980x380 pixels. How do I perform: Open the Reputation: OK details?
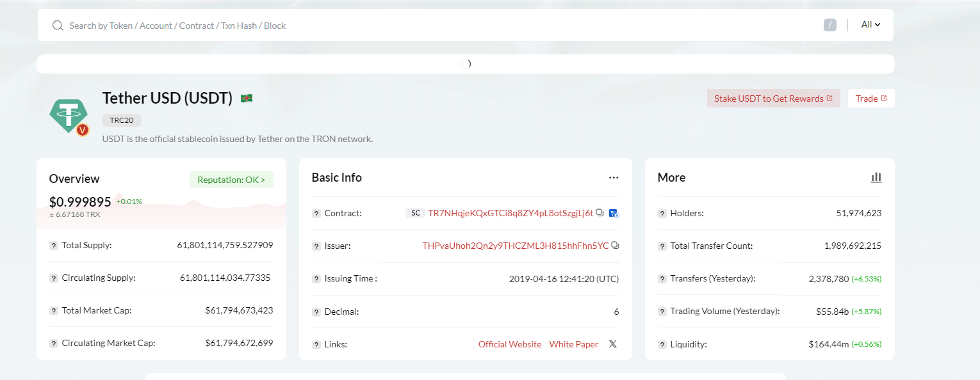pos(231,180)
